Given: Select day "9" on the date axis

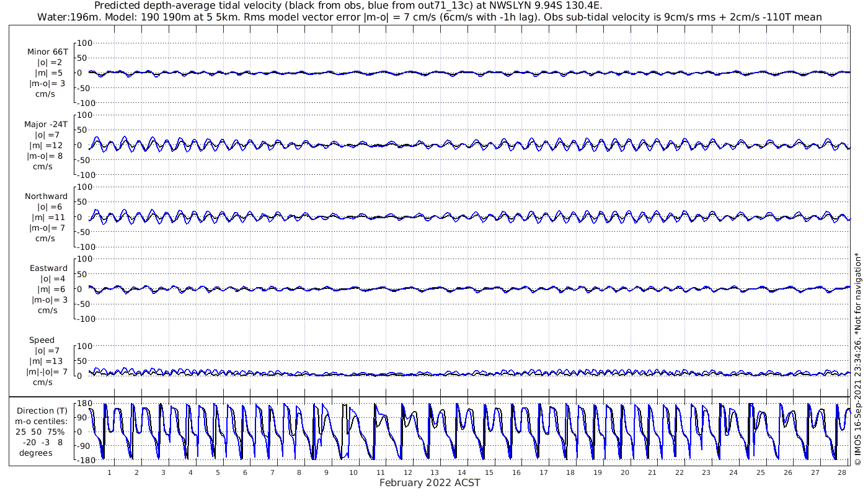Looking at the screenshot, I should pos(327,472).
